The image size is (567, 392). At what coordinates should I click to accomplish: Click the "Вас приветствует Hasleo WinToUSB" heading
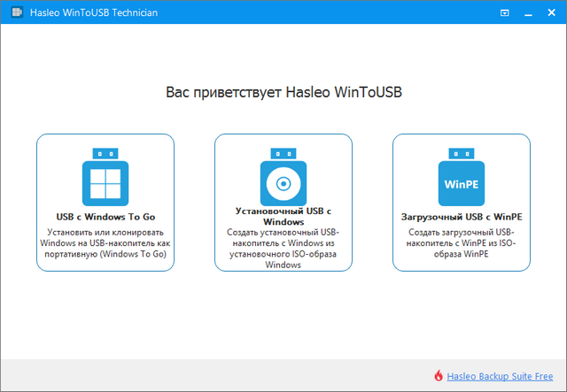(283, 92)
